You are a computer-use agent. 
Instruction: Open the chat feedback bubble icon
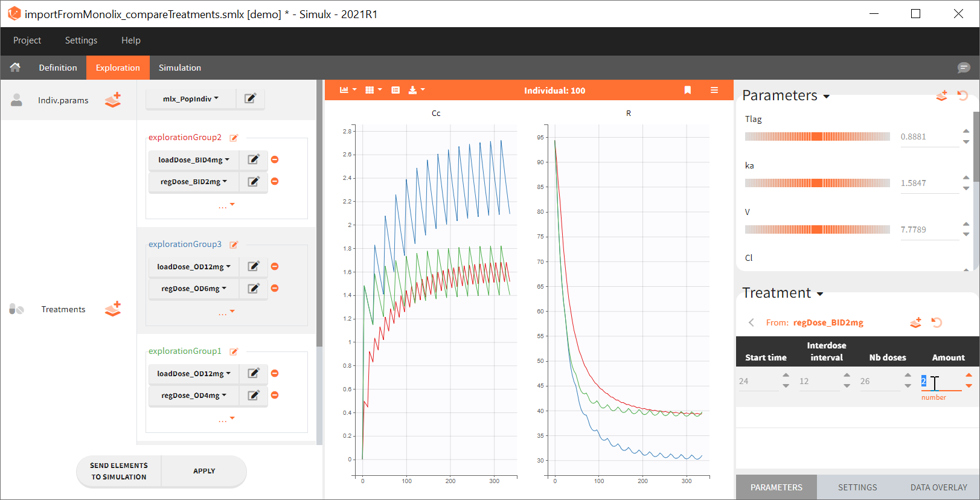tap(963, 68)
